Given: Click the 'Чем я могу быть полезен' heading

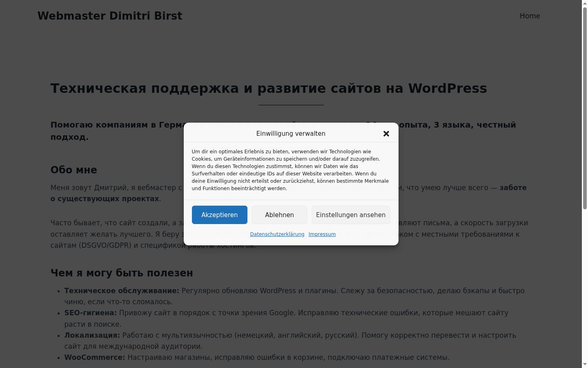Looking at the screenshot, I should (x=122, y=273).
